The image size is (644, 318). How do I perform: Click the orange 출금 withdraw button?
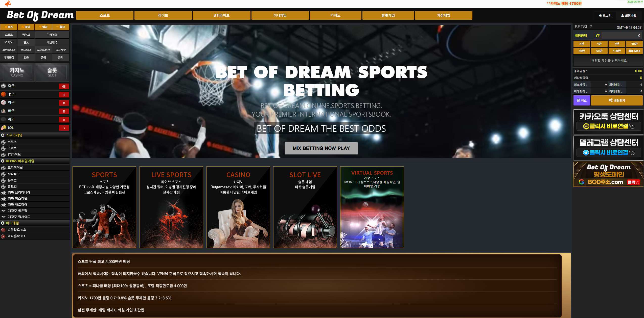pos(61,27)
